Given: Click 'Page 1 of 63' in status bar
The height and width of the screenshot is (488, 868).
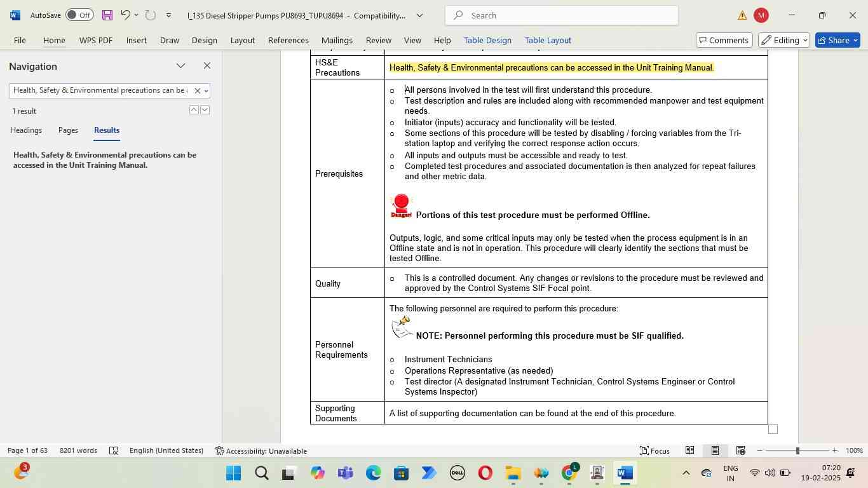Looking at the screenshot, I should pyautogui.click(x=28, y=451).
